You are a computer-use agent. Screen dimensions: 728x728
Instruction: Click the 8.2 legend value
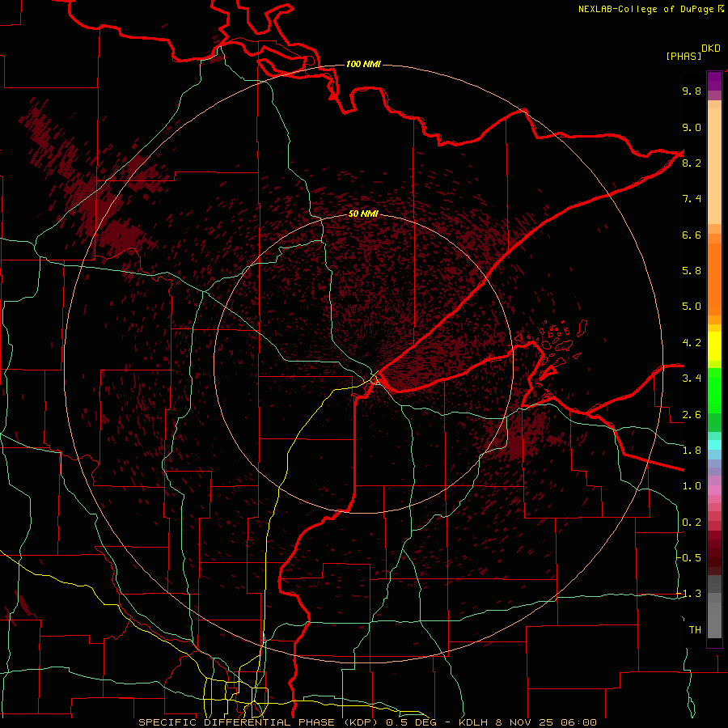point(692,163)
